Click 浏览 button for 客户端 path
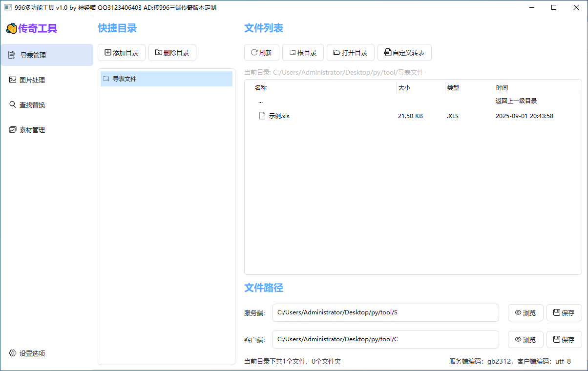The width and height of the screenshot is (588, 371). point(525,340)
